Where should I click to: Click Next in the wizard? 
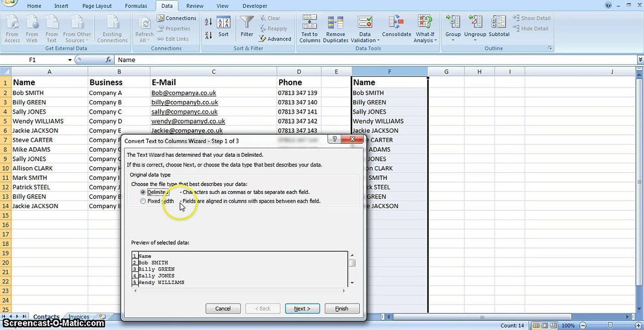302,308
